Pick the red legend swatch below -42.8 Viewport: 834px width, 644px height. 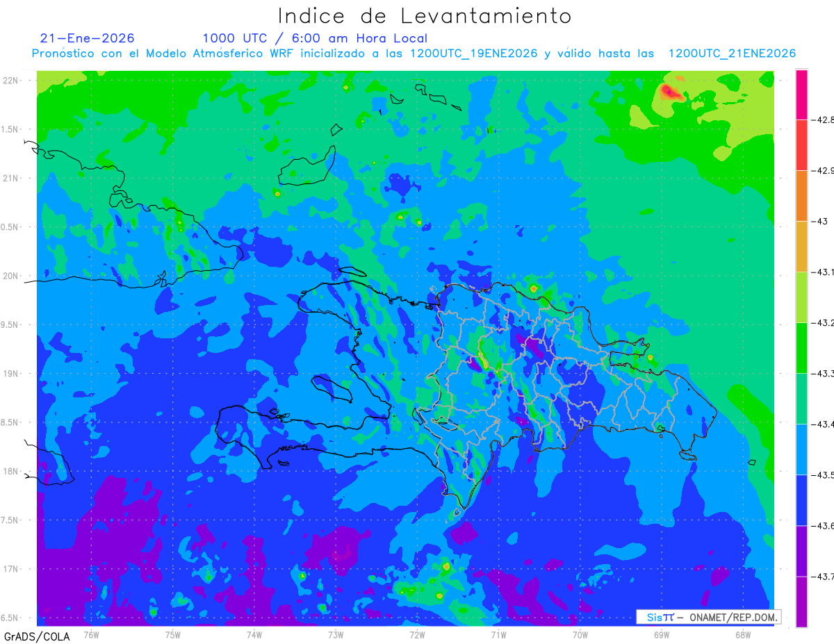pos(801,145)
